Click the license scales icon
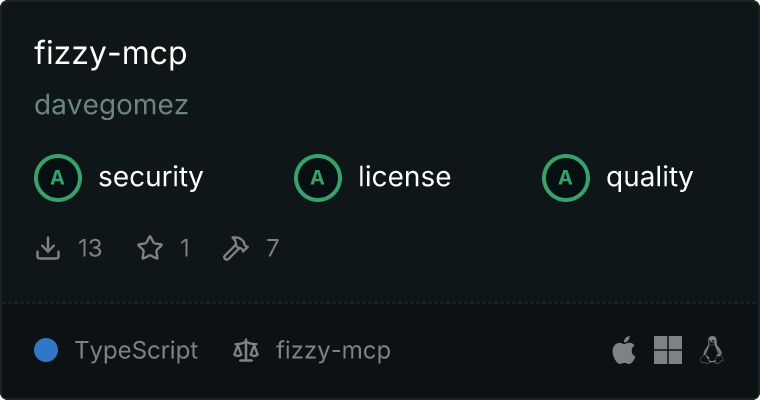760x400 pixels. pyautogui.click(x=246, y=350)
